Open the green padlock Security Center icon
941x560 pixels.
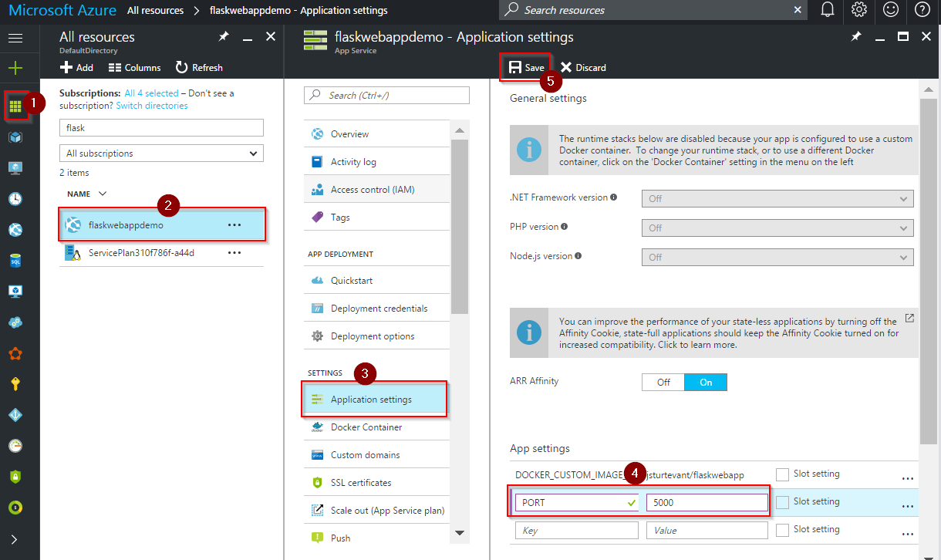pos(15,477)
